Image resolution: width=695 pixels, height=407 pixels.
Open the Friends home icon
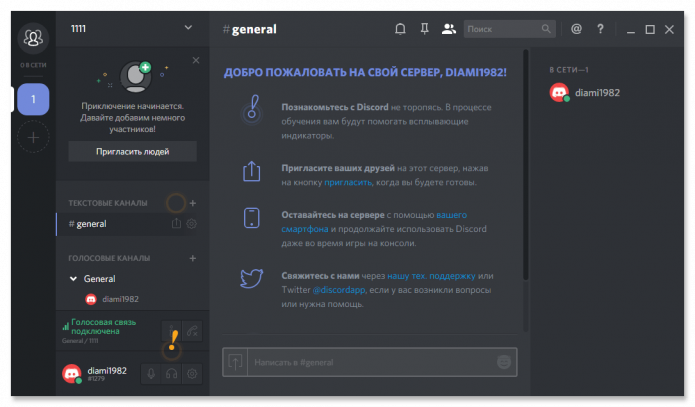(33, 38)
